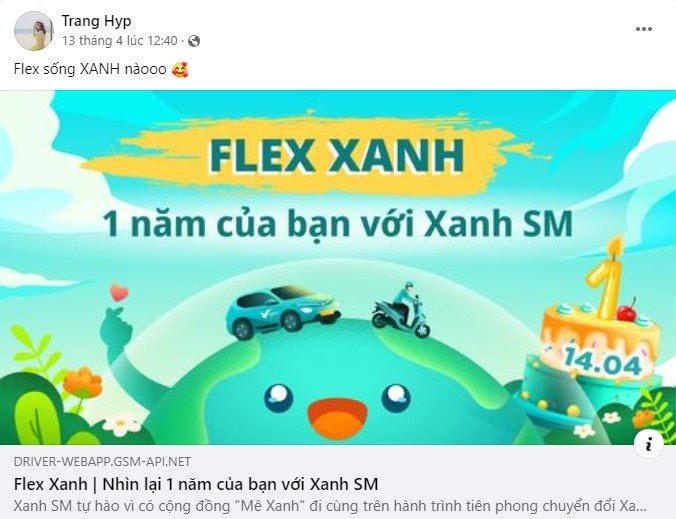The height and width of the screenshot is (519, 676).
Task: Click the info icon on link preview
Action: 648,444
